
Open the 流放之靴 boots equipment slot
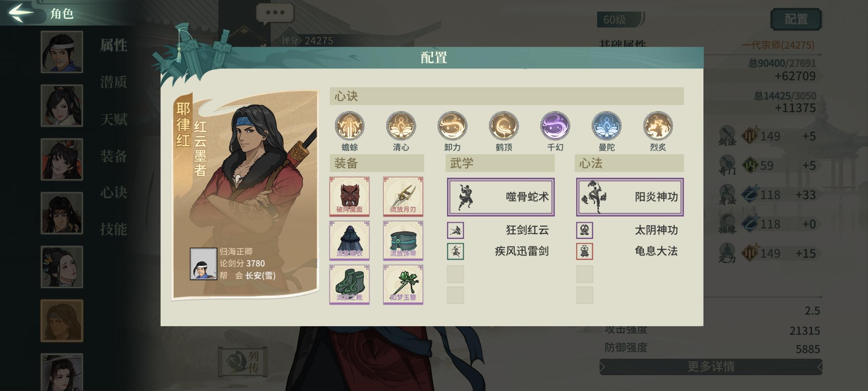(349, 284)
